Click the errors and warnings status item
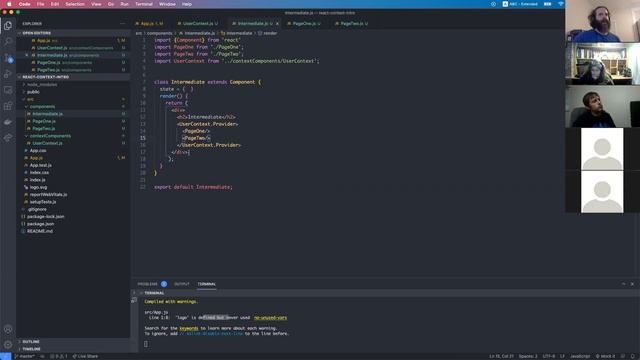 pos(59,356)
